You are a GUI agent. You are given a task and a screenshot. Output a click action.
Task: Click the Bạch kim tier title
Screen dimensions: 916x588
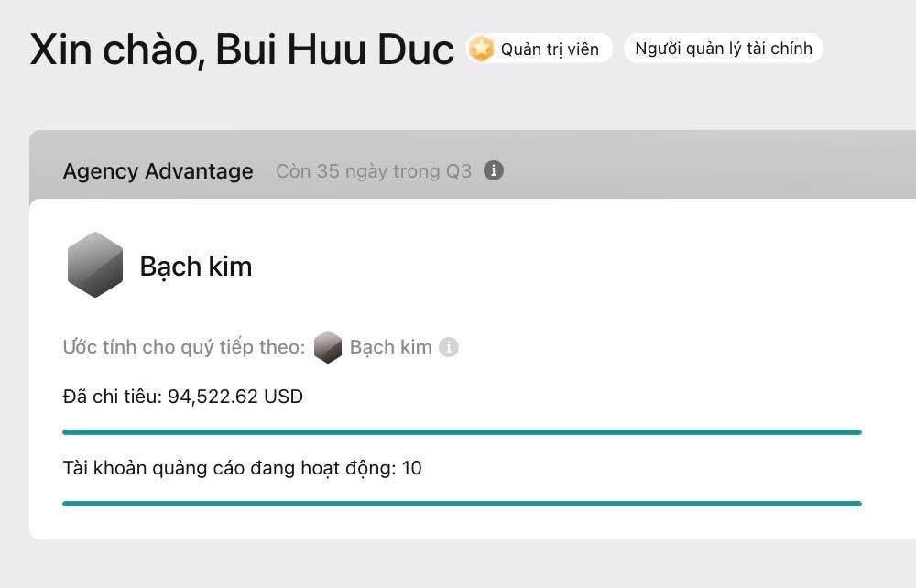(195, 267)
